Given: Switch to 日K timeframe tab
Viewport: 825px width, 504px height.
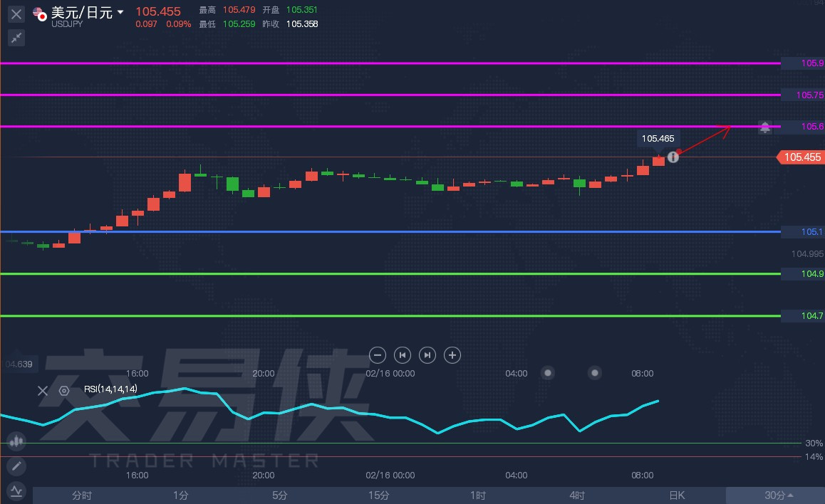Looking at the screenshot, I should pyautogui.click(x=677, y=495).
